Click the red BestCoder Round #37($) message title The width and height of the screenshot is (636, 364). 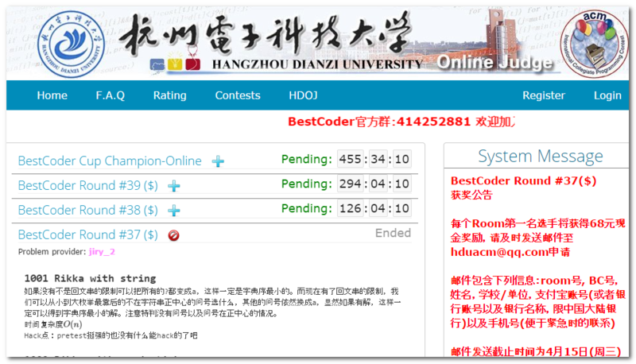coord(524,180)
